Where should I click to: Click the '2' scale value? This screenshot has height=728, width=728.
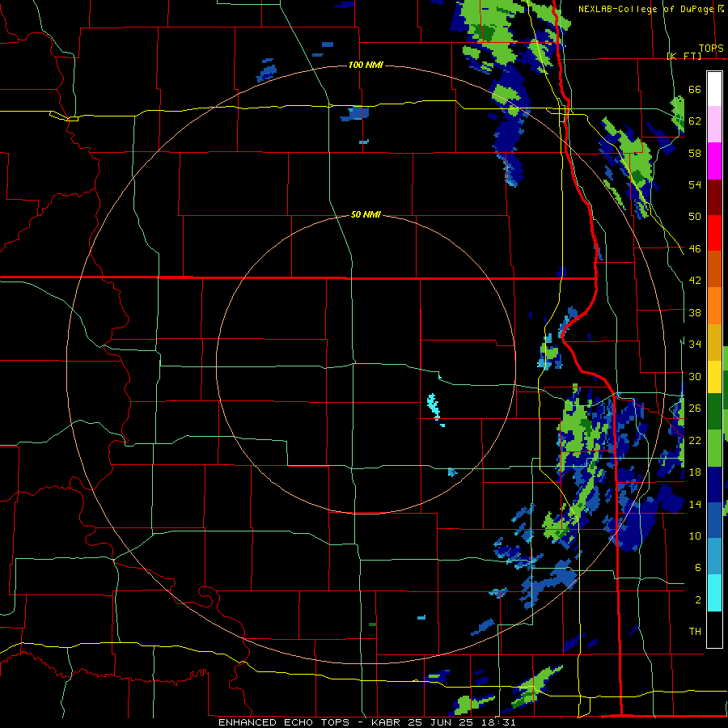(698, 600)
